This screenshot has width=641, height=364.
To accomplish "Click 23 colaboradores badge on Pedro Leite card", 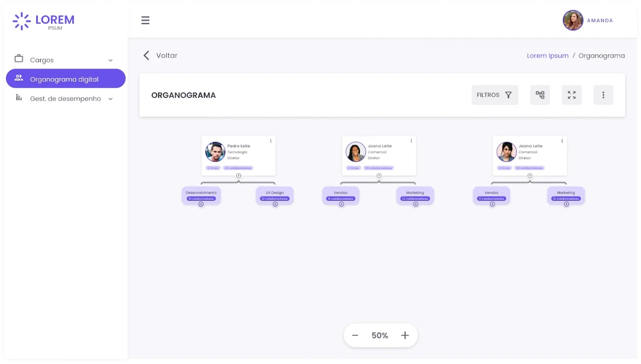I will [238, 168].
